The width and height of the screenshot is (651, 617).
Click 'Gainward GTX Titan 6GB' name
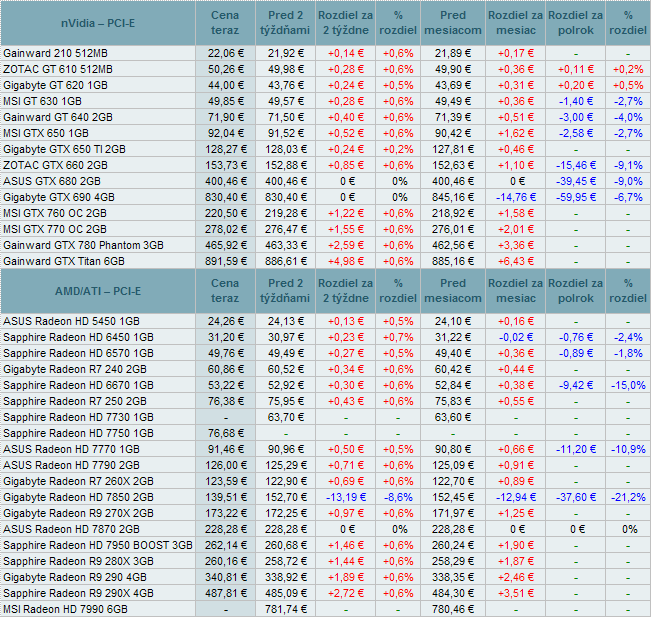(x=64, y=261)
